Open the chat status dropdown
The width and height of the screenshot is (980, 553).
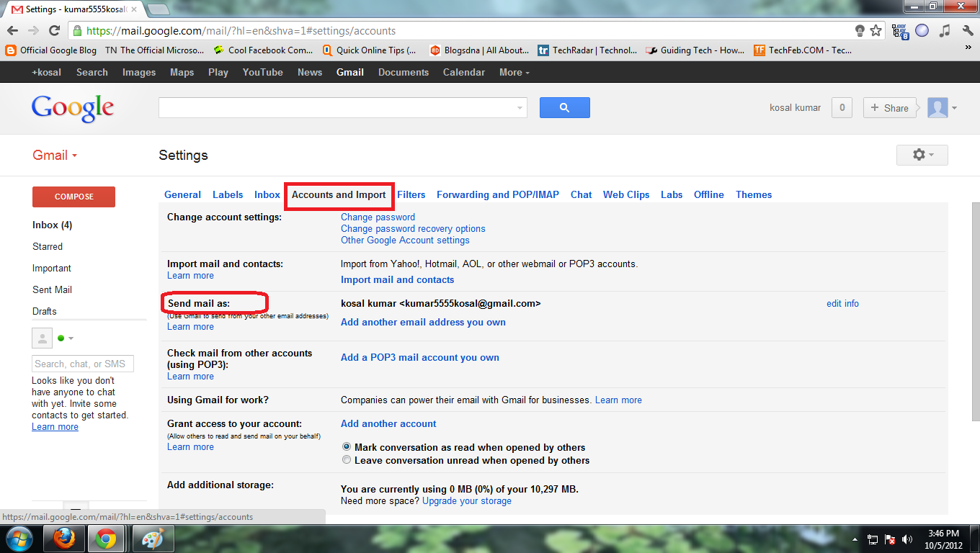click(x=71, y=338)
